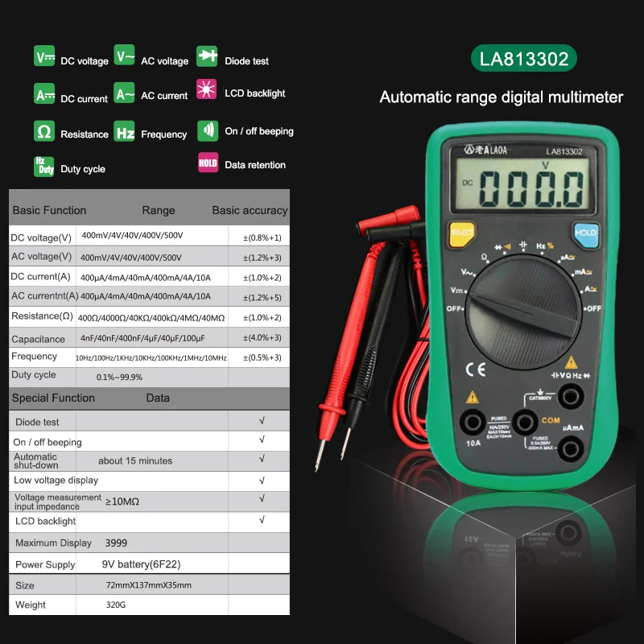Click the "3999" Maximum Display value
The image size is (644, 644).
(116, 543)
